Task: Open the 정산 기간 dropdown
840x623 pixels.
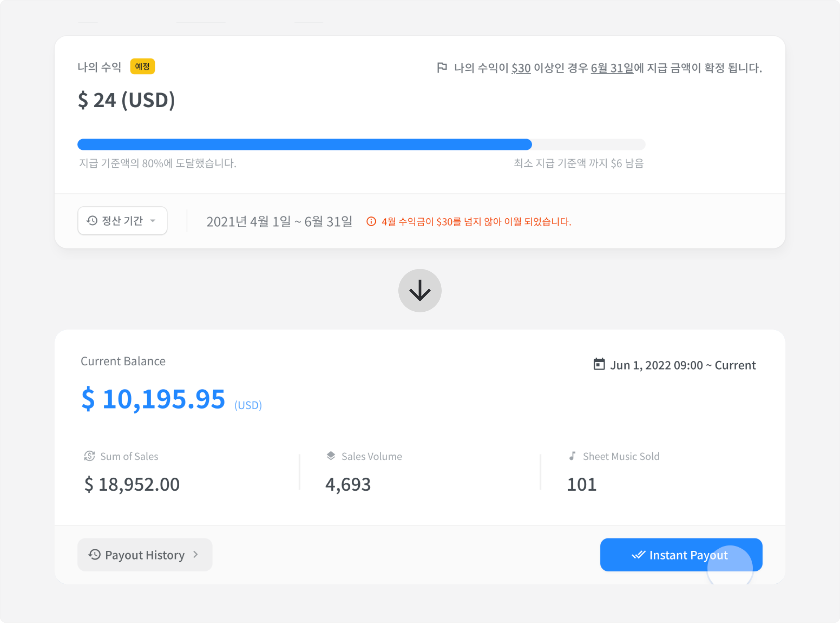Action: click(x=122, y=221)
